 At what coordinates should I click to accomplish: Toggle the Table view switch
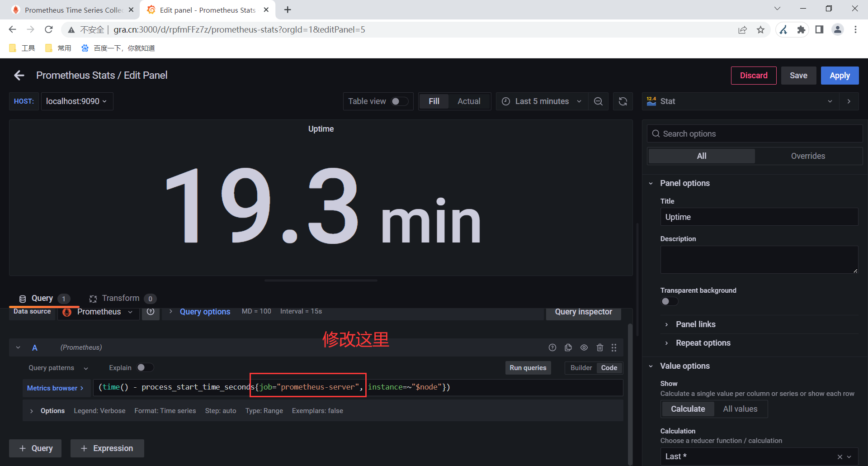coord(399,101)
